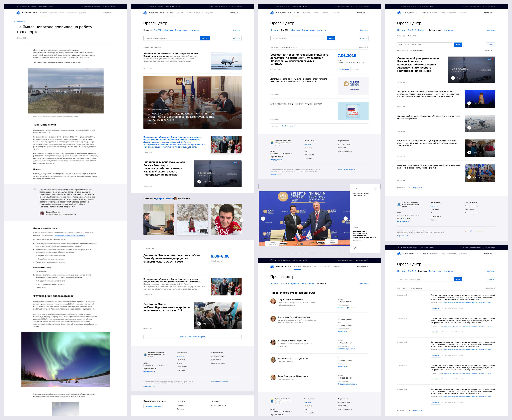
Task: Open the ПМЭФ'19 event thumbnail on the Для СМИ page
Action: (x=353, y=86)
